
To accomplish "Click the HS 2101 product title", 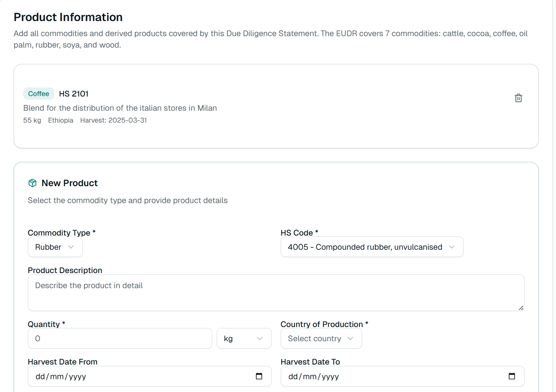I will (x=74, y=93).
